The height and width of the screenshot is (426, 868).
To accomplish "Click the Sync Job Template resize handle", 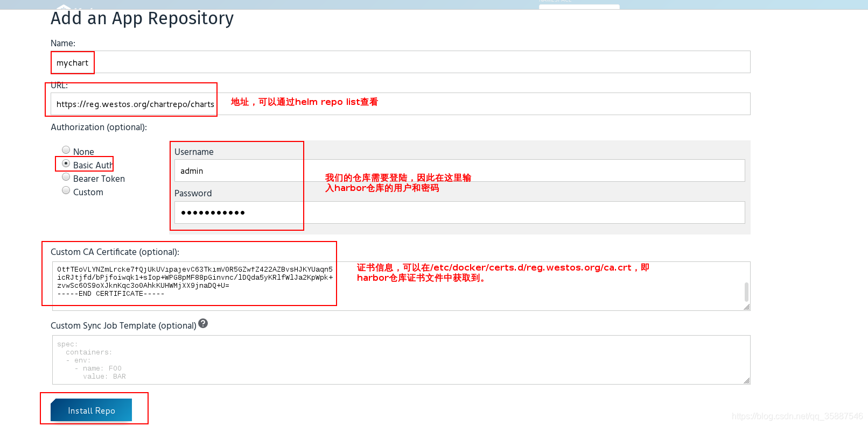I will [x=746, y=381].
